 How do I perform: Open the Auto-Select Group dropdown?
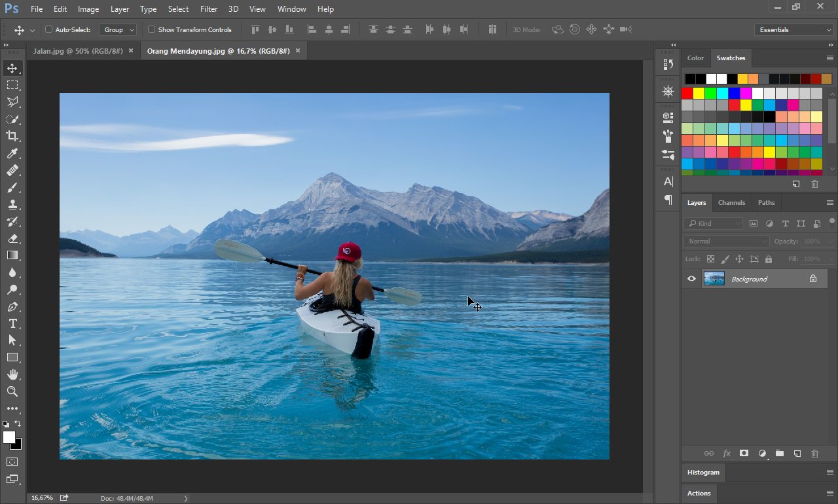coord(118,29)
